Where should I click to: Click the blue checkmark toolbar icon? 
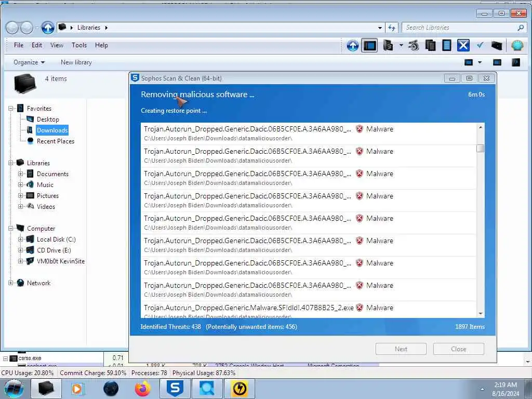tap(480, 45)
